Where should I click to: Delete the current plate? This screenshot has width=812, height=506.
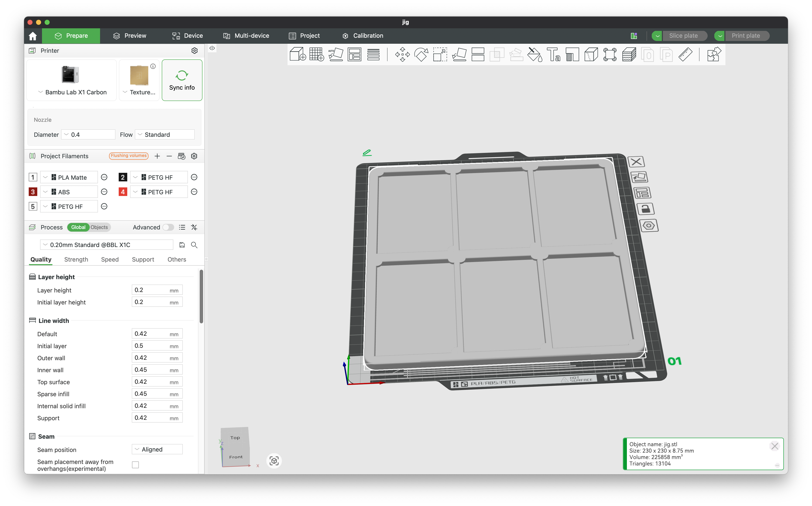636,162
